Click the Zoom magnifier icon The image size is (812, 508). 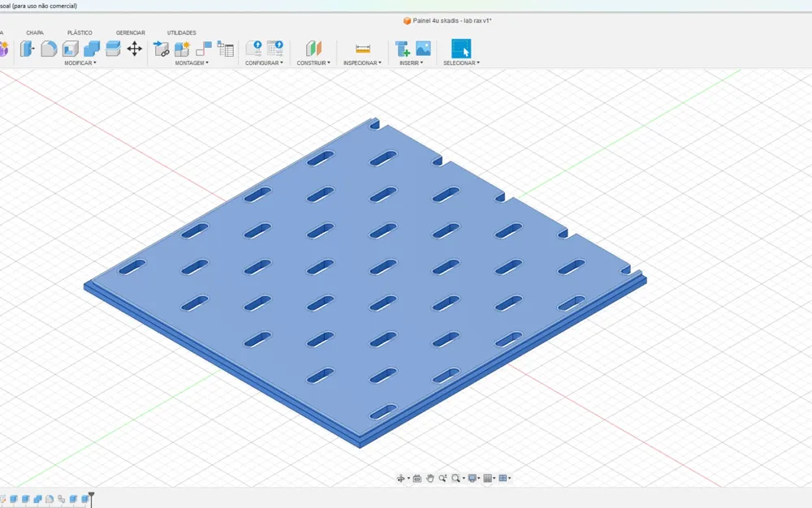[443, 479]
